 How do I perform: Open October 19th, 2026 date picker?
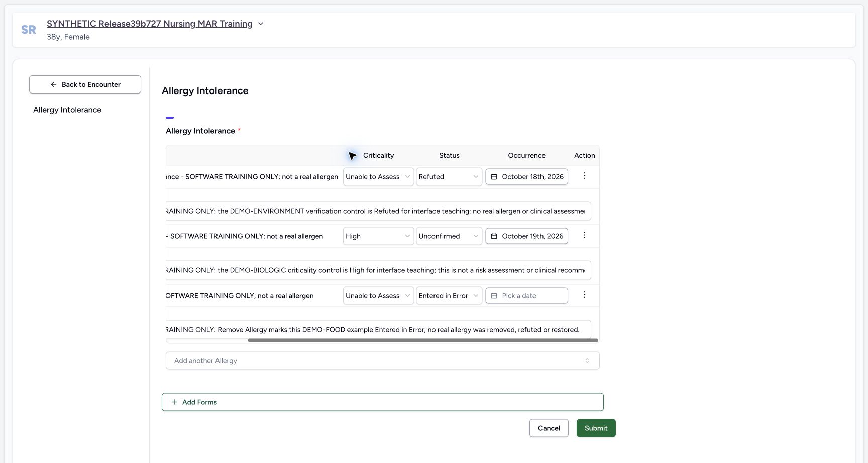coord(526,236)
